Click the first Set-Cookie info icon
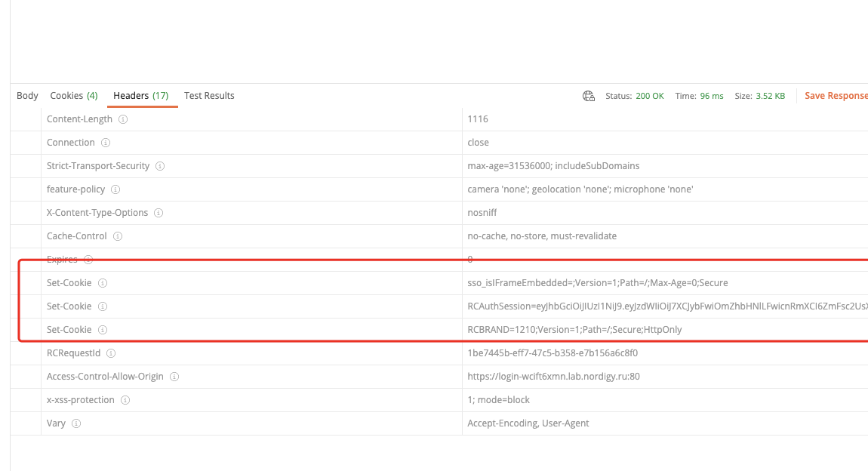Viewport: 868px width, 471px height. [102, 282]
